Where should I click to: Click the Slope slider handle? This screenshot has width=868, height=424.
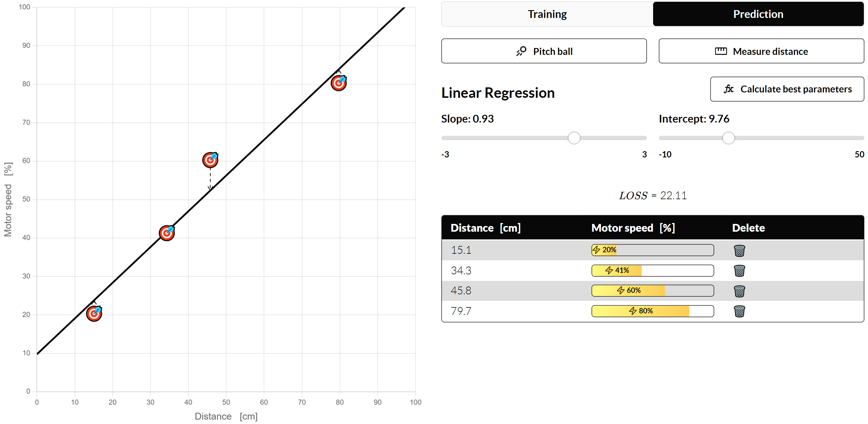click(574, 138)
